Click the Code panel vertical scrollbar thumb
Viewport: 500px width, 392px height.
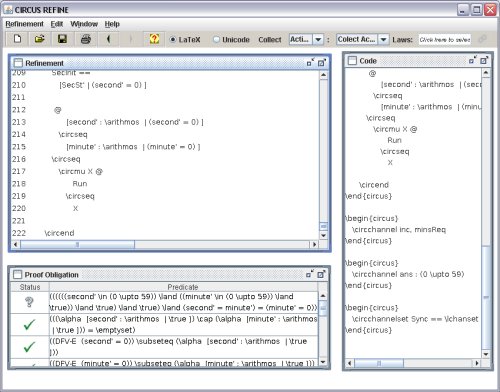486,297
